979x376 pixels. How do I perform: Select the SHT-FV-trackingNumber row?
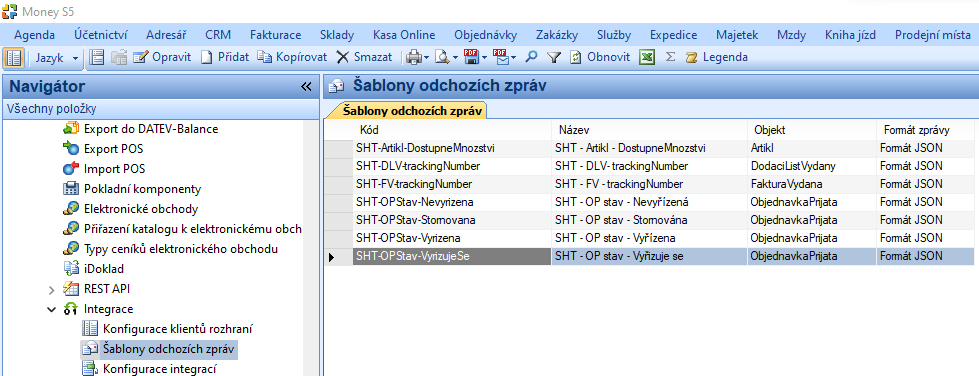click(x=649, y=184)
